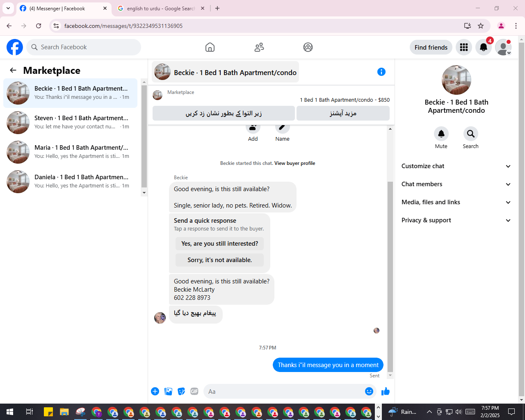Open the notifications bell with badge
The height and width of the screenshot is (420, 525).
pos(484,47)
